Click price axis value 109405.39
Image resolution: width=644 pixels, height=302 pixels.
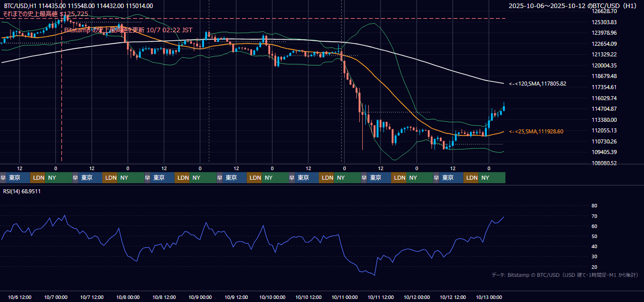604,152
